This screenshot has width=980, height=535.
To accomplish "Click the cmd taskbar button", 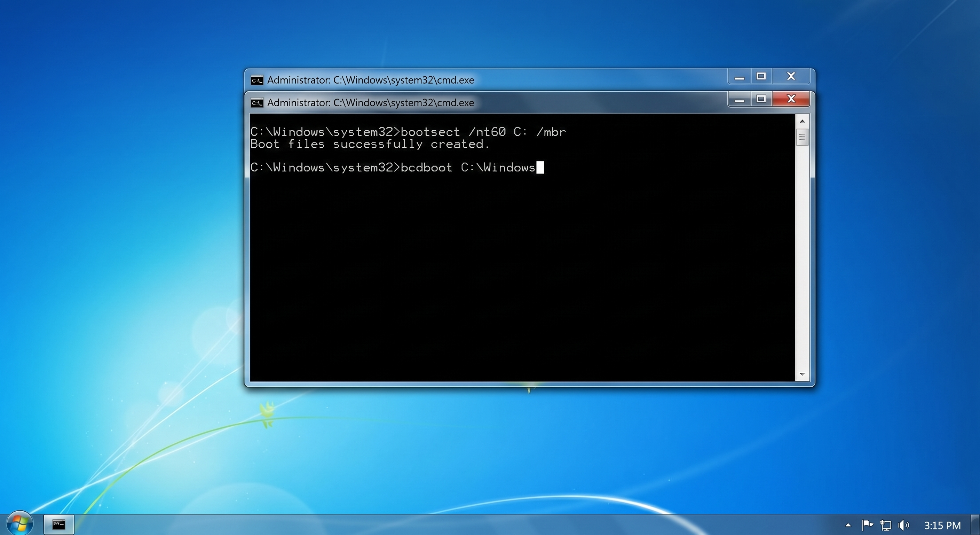I will (58, 525).
